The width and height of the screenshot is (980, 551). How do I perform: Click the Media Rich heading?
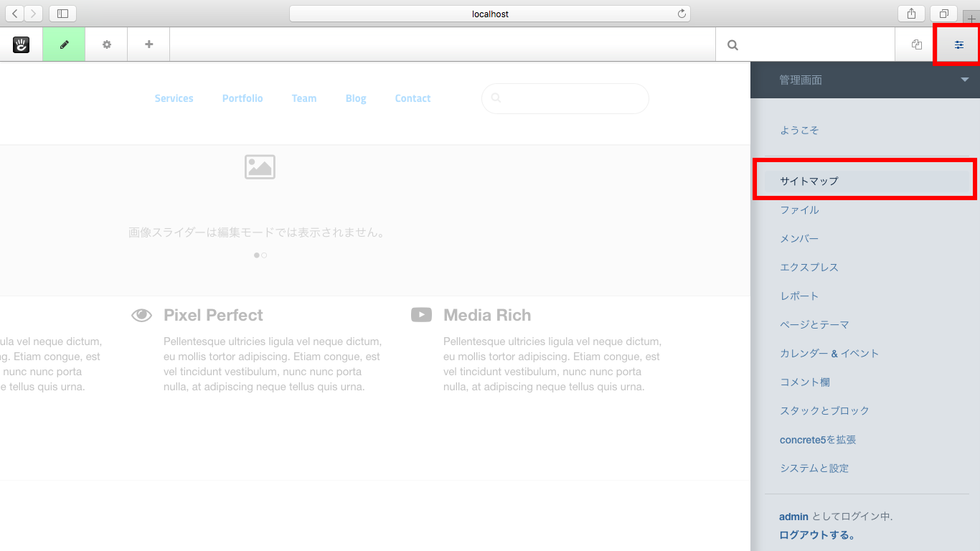tap(487, 315)
